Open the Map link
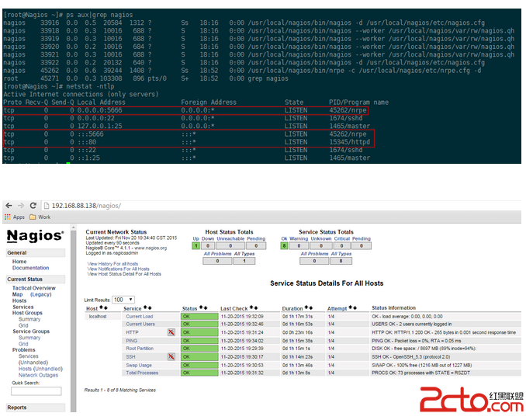 tap(17, 294)
